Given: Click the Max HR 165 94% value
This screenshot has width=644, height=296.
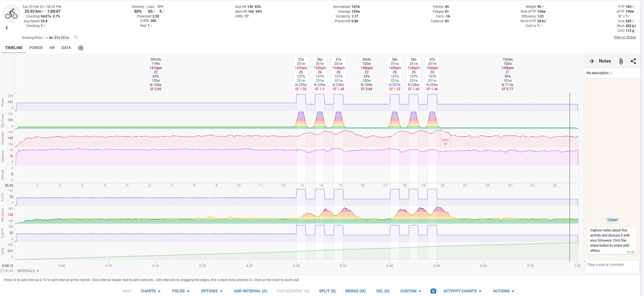Looking at the screenshot, I should click(248, 11).
